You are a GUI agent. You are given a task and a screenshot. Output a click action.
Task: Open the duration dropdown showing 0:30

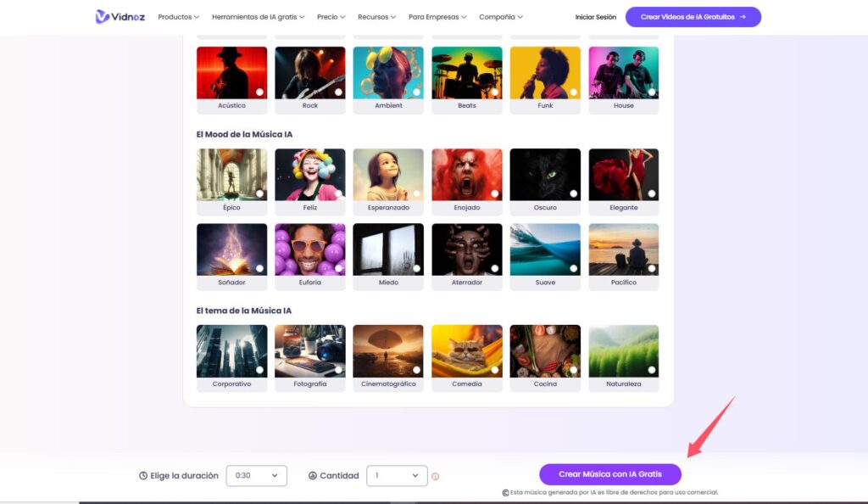256,476
